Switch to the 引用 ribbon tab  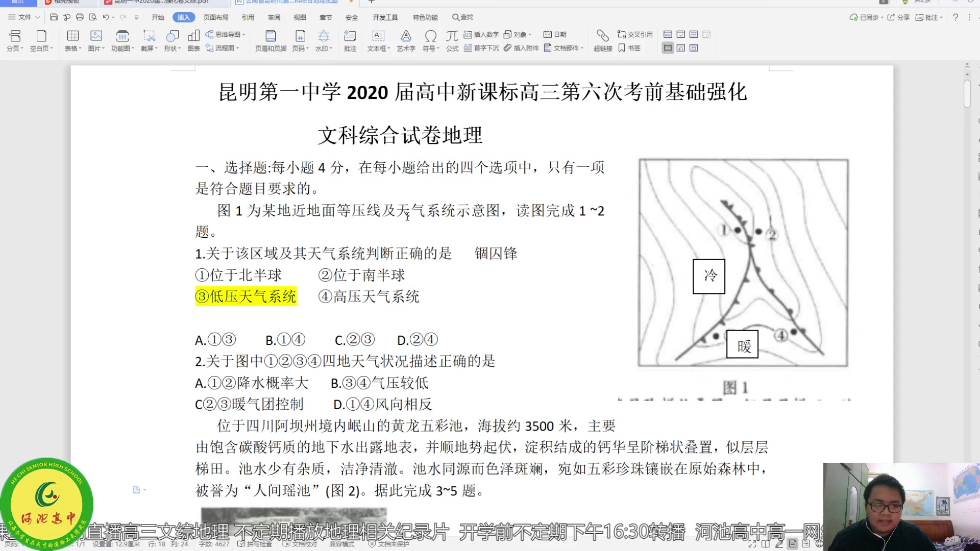[248, 17]
